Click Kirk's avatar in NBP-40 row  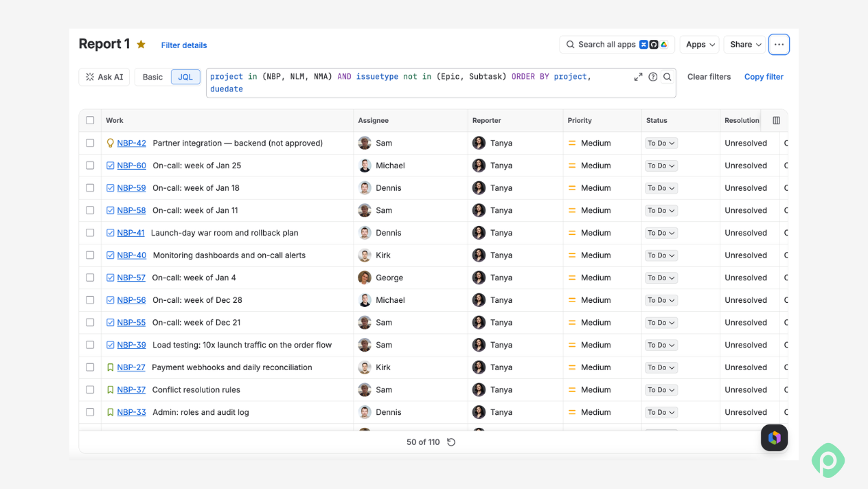pyautogui.click(x=365, y=255)
